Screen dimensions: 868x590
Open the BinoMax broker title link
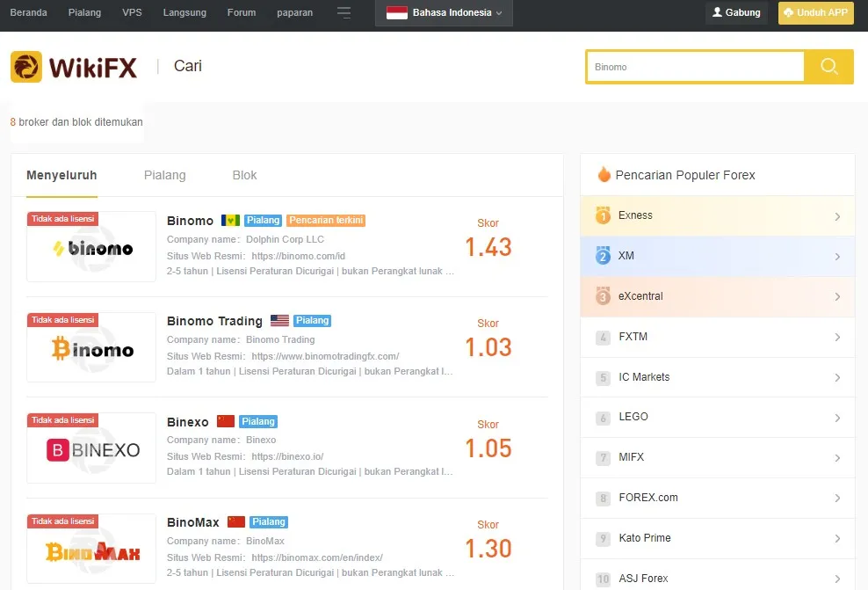(193, 522)
